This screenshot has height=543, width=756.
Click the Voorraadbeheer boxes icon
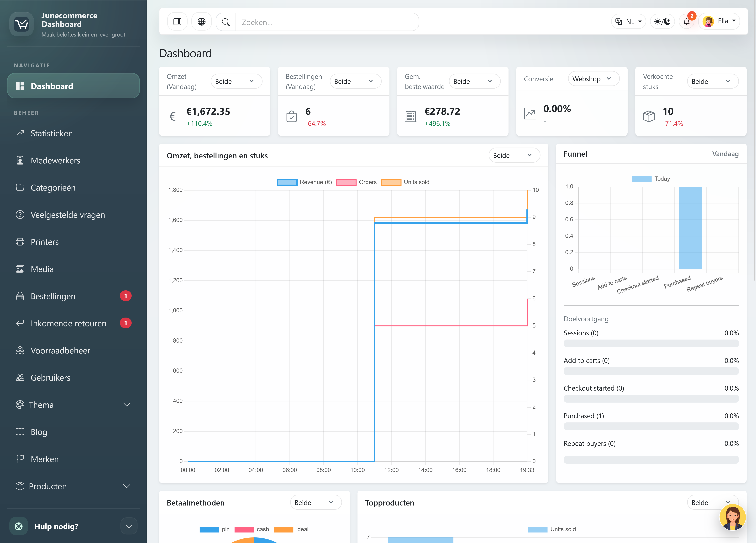20,351
